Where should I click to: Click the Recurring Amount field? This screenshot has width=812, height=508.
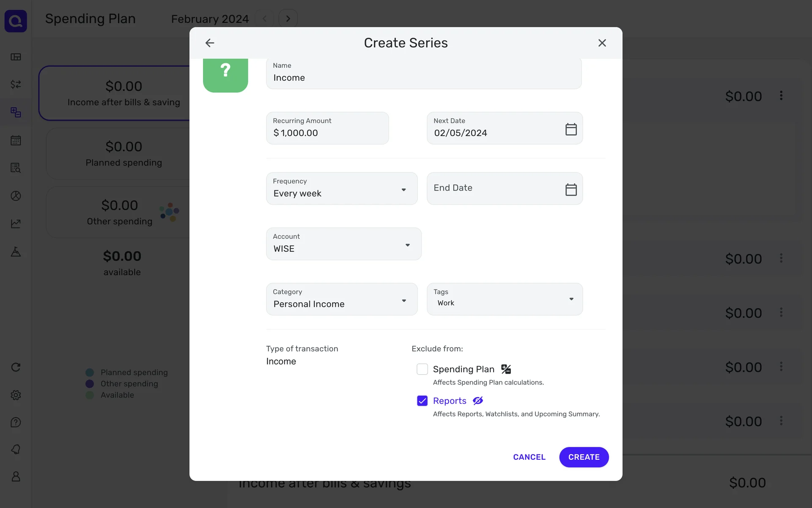(x=327, y=129)
